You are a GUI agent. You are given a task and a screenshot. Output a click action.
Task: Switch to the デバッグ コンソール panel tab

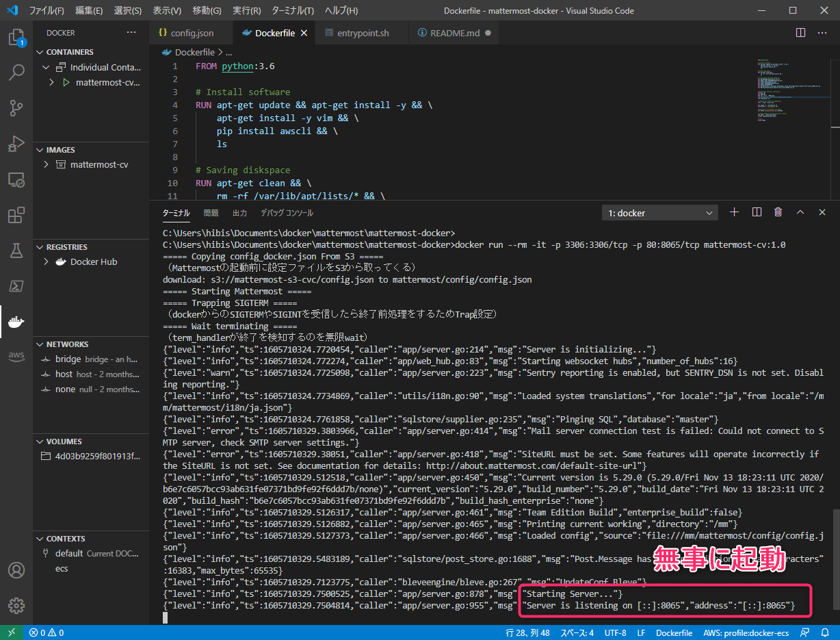287,213
